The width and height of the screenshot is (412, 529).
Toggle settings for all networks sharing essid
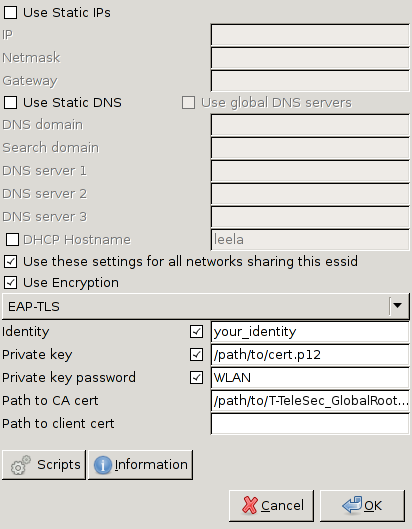tap(10, 261)
